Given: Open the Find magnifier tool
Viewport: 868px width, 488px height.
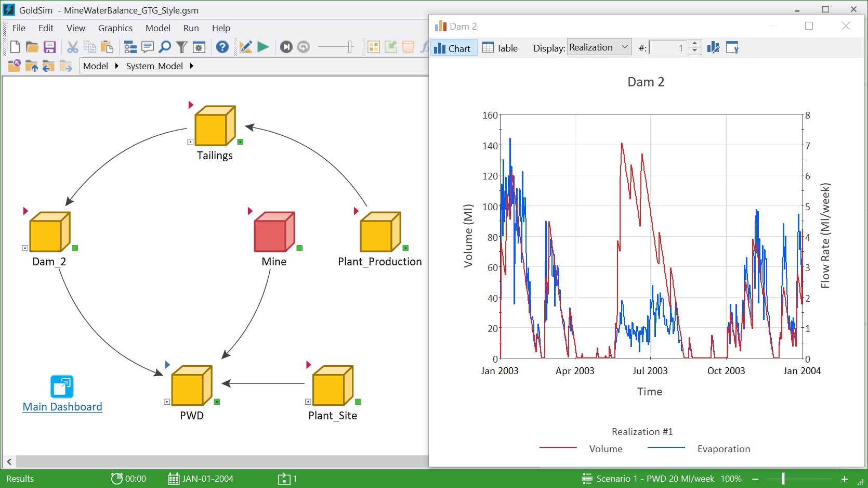Looking at the screenshot, I should tap(165, 47).
